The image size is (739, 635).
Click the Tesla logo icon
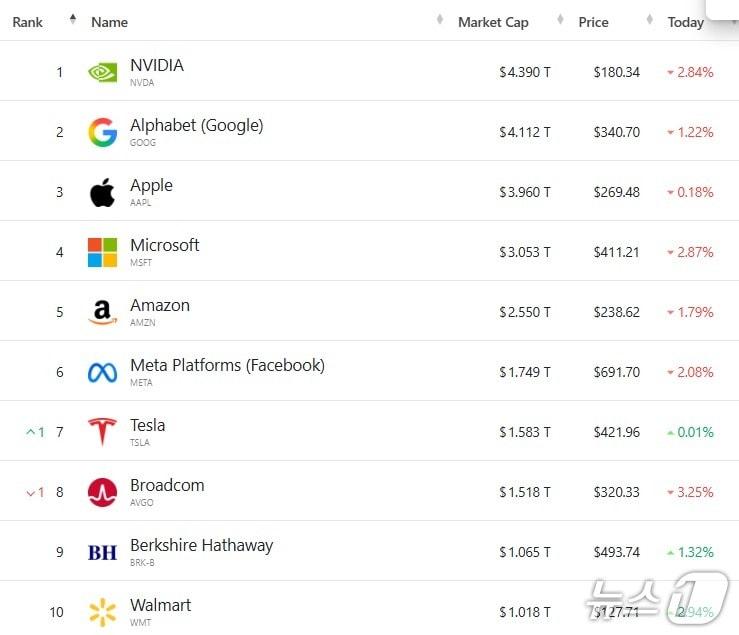coord(102,432)
